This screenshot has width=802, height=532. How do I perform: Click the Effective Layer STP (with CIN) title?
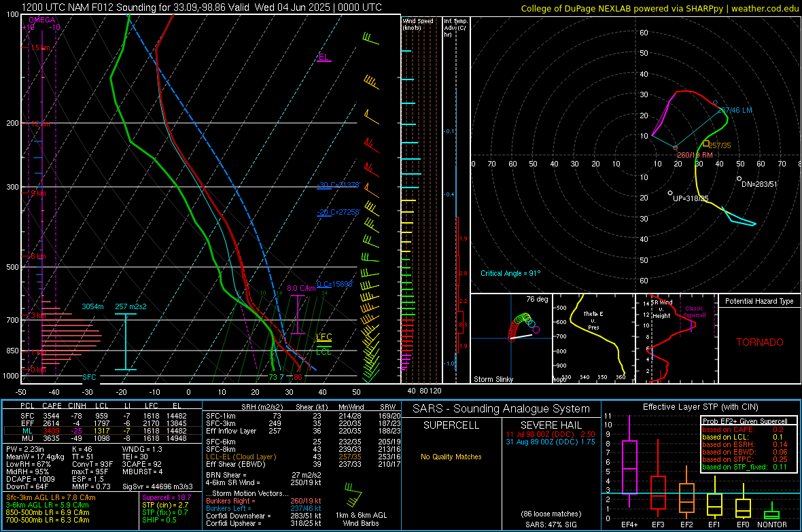pyautogui.click(x=700, y=407)
